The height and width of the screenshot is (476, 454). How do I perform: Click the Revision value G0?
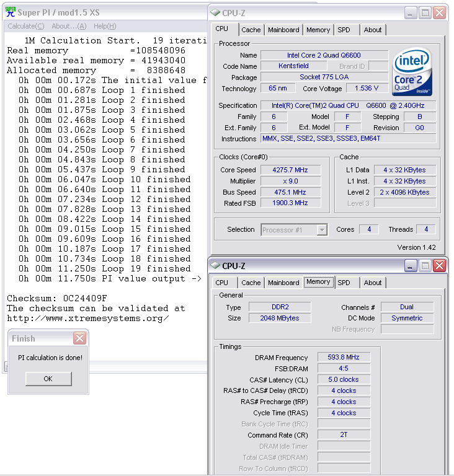[420, 128]
